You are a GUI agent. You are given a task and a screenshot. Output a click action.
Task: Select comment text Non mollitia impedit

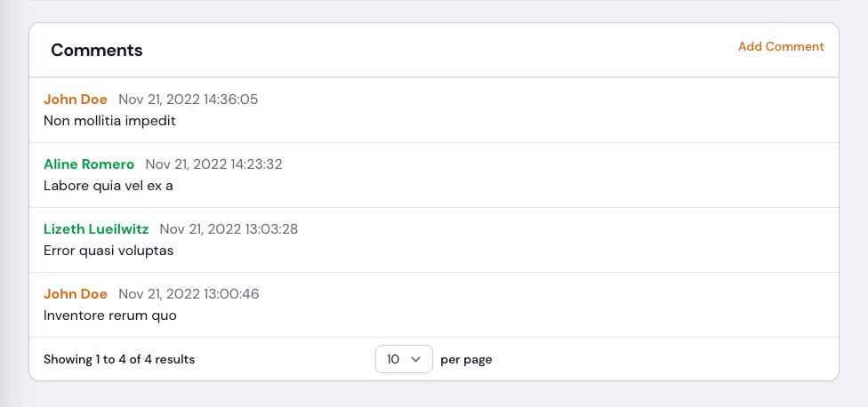109,121
